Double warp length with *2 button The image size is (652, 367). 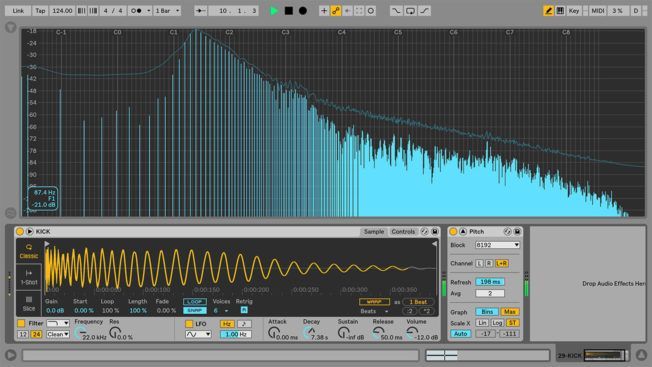[x=427, y=311]
